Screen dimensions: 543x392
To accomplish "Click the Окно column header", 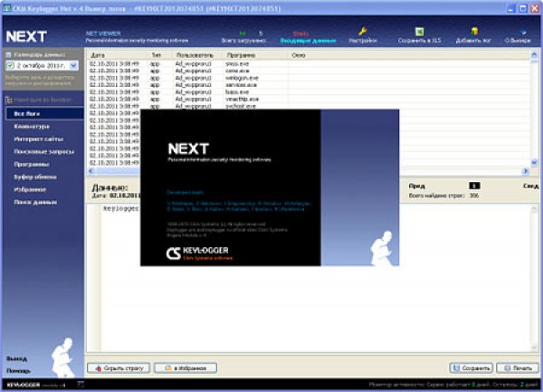I will (409, 55).
